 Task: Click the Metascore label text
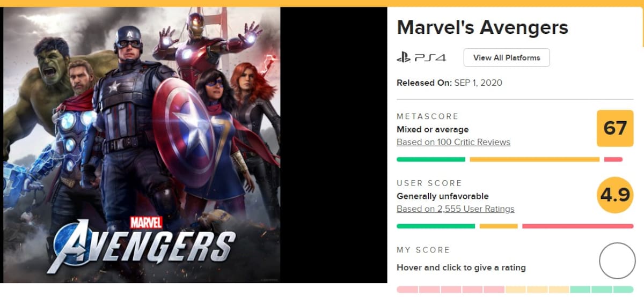(428, 116)
